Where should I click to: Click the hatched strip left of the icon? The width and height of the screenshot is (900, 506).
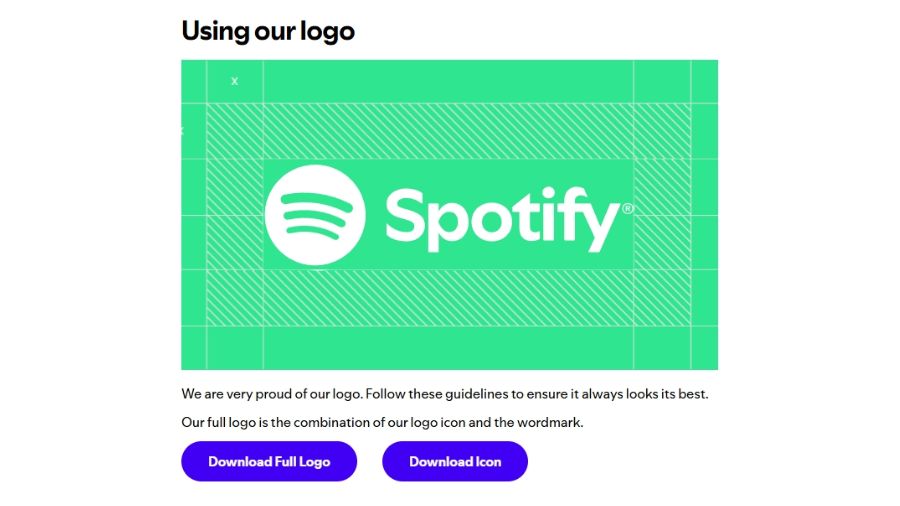click(235, 215)
